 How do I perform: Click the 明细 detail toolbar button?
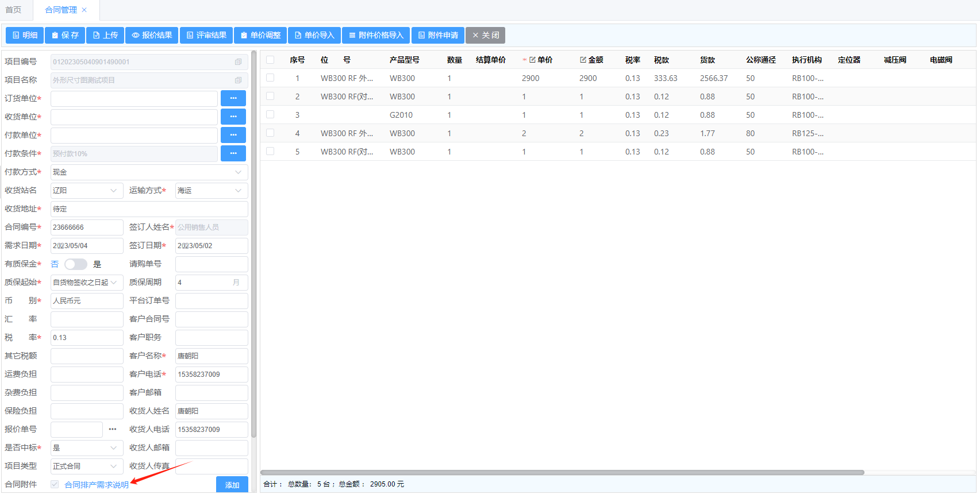click(25, 36)
